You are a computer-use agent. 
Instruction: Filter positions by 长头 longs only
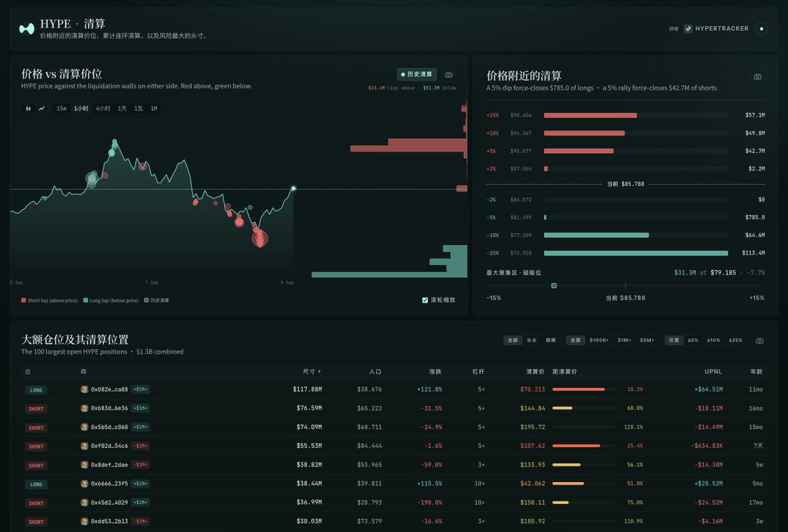pos(532,340)
